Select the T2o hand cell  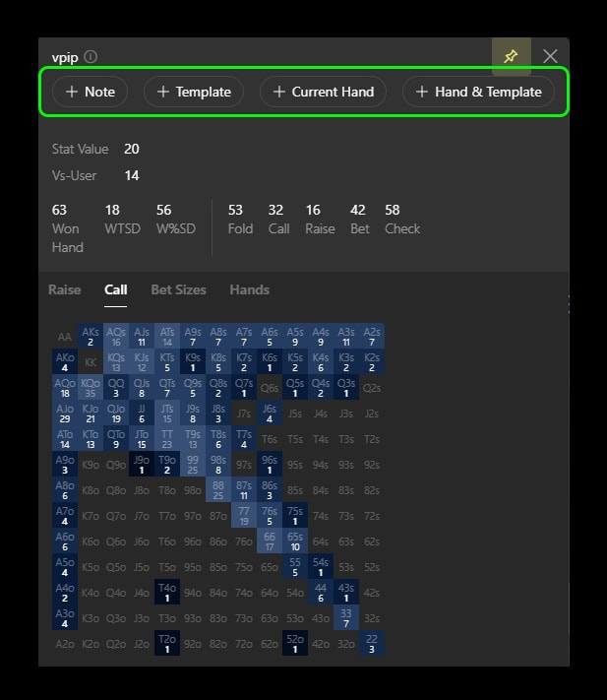pyautogui.click(x=167, y=643)
